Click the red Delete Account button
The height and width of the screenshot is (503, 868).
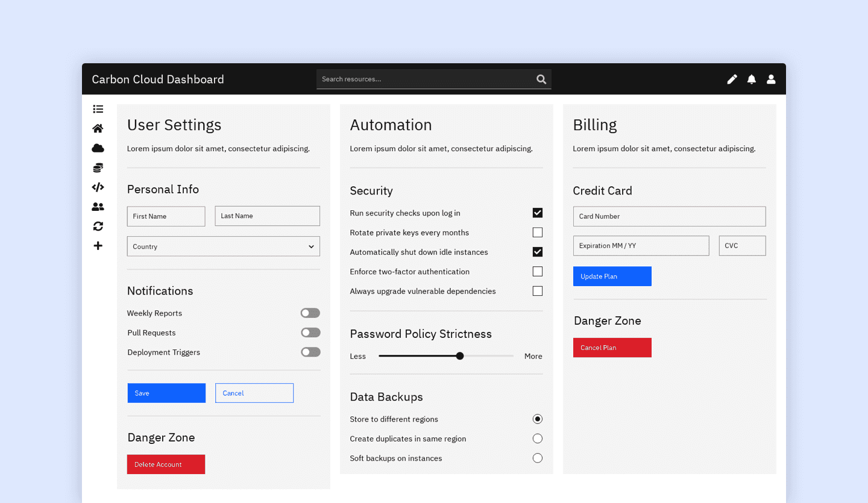click(166, 464)
